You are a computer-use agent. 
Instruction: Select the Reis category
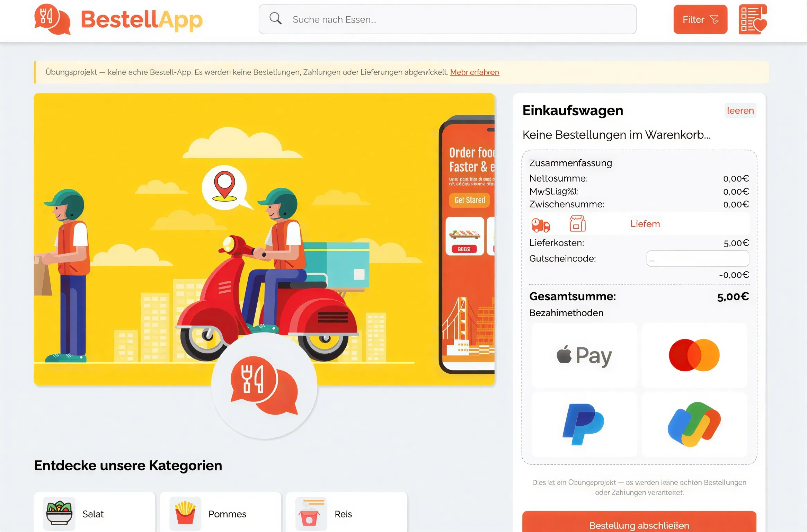[347, 514]
